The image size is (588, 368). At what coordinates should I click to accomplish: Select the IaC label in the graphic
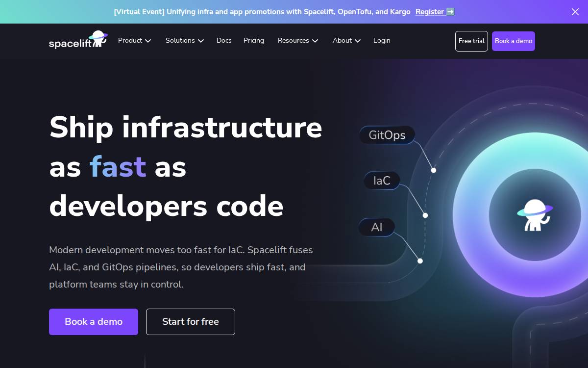pos(382,181)
